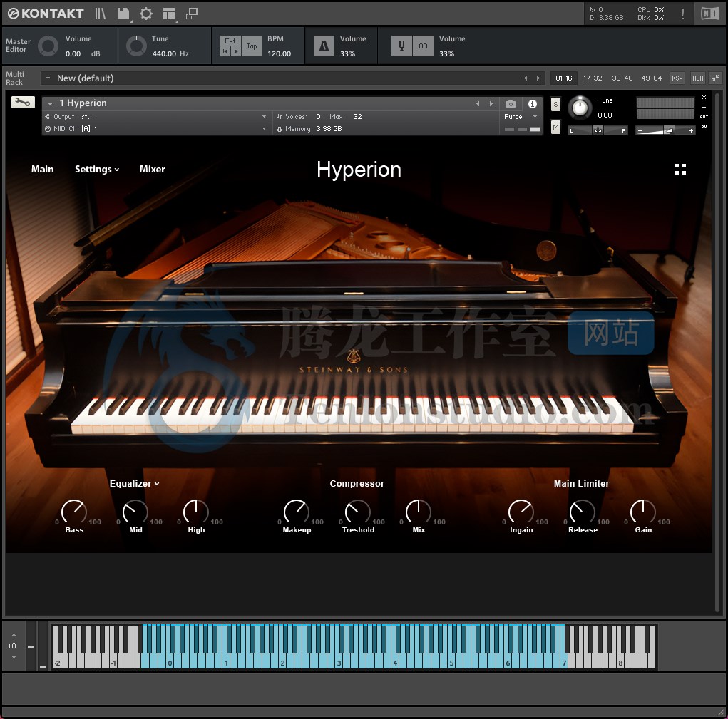The width and height of the screenshot is (728, 719).
Task: Close the Hyperion instrument with X
Action: pyautogui.click(x=704, y=98)
